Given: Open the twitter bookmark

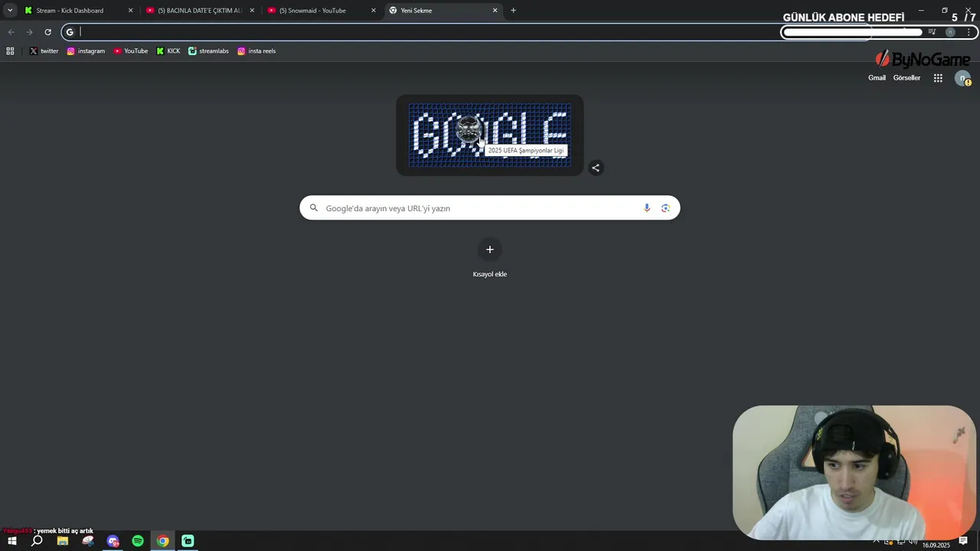Looking at the screenshot, I should (44, 51).
